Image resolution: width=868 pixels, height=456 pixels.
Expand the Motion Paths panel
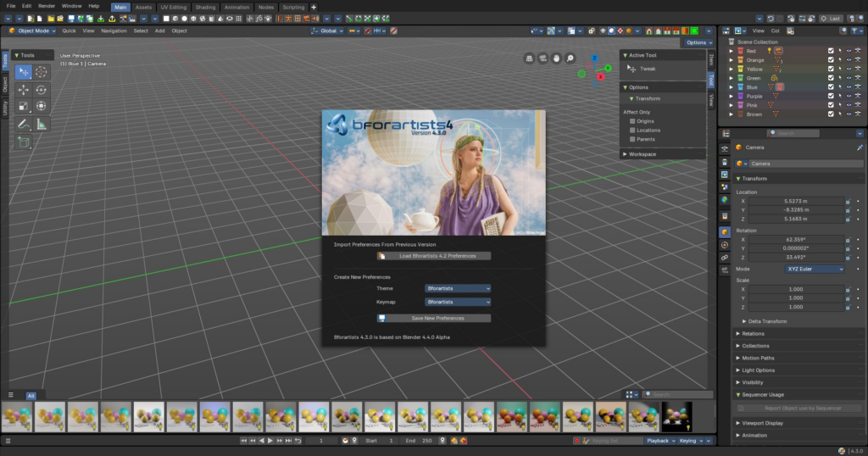(757, 358)
